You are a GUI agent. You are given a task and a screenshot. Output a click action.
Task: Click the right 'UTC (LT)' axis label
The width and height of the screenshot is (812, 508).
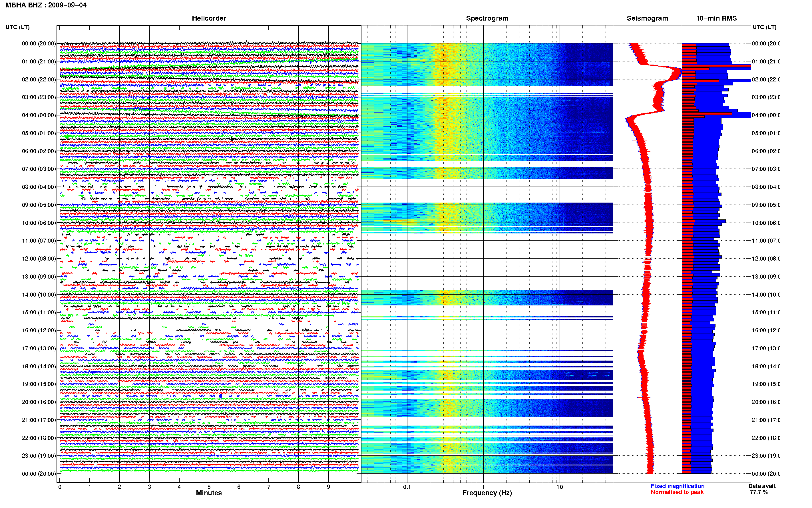pos(764,27)
